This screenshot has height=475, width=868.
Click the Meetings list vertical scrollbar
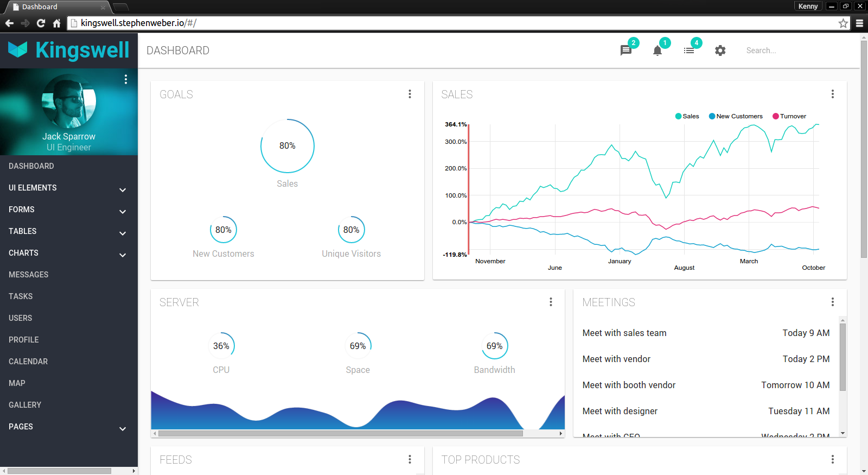coord(843,357)
